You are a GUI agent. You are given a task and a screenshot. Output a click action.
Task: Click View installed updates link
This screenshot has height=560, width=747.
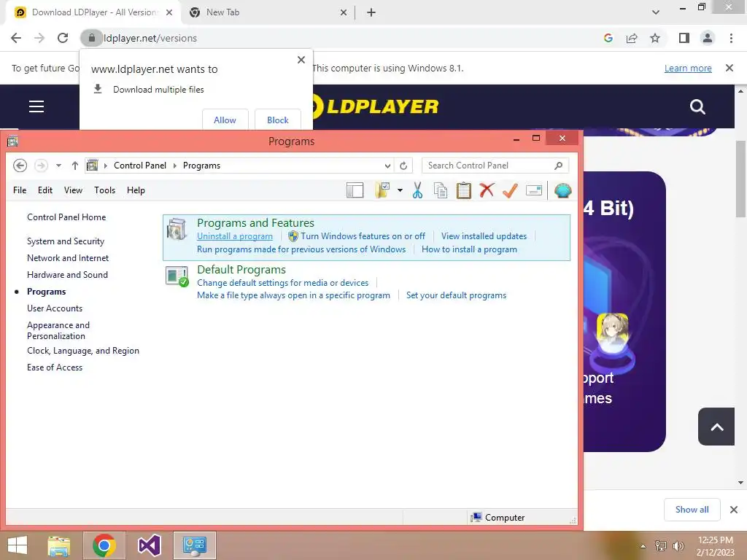(484, 236)
